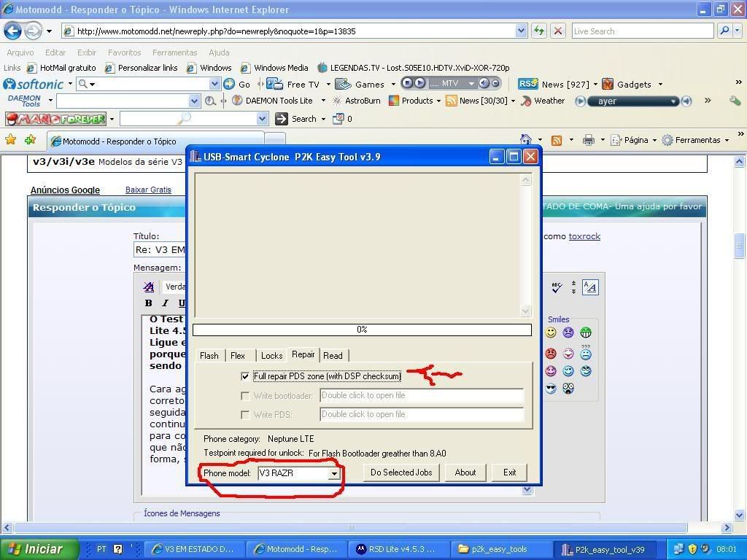
Task: Click the Exit button
Action: 509,472
